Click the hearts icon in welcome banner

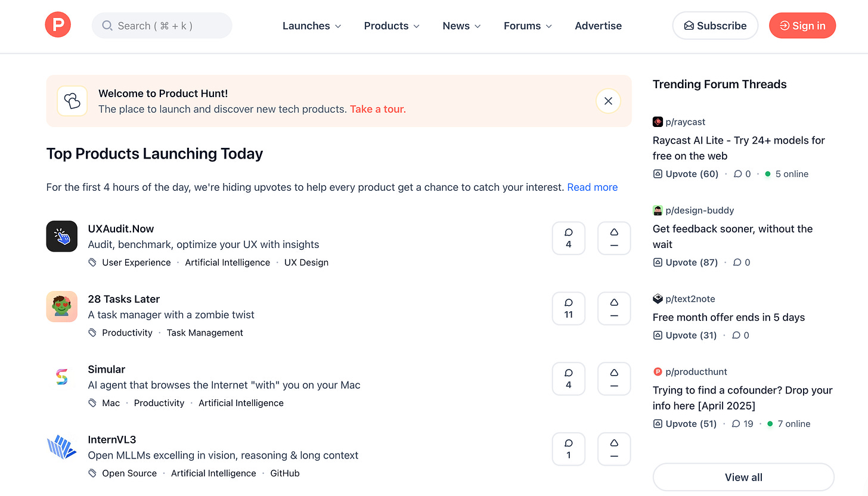coord(72,101)
